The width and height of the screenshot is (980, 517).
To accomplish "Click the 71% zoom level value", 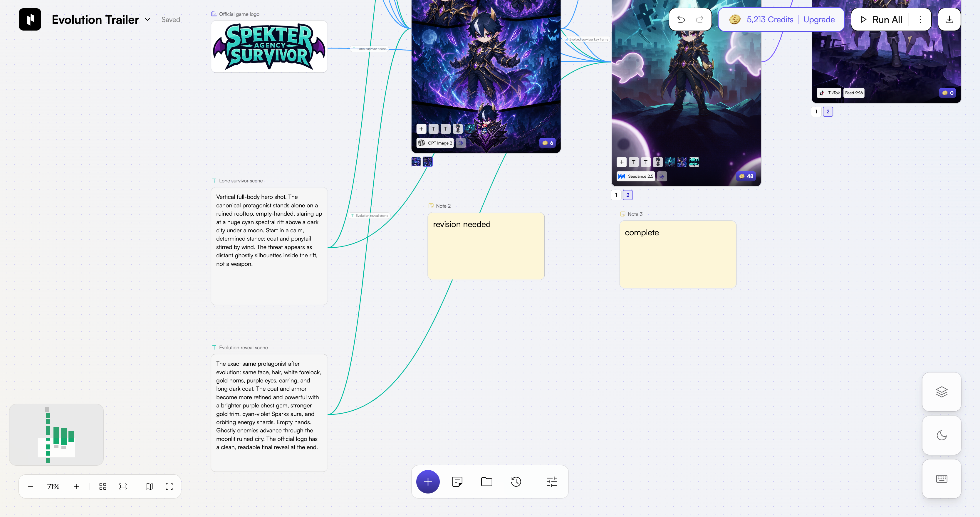I will (53, 486).
